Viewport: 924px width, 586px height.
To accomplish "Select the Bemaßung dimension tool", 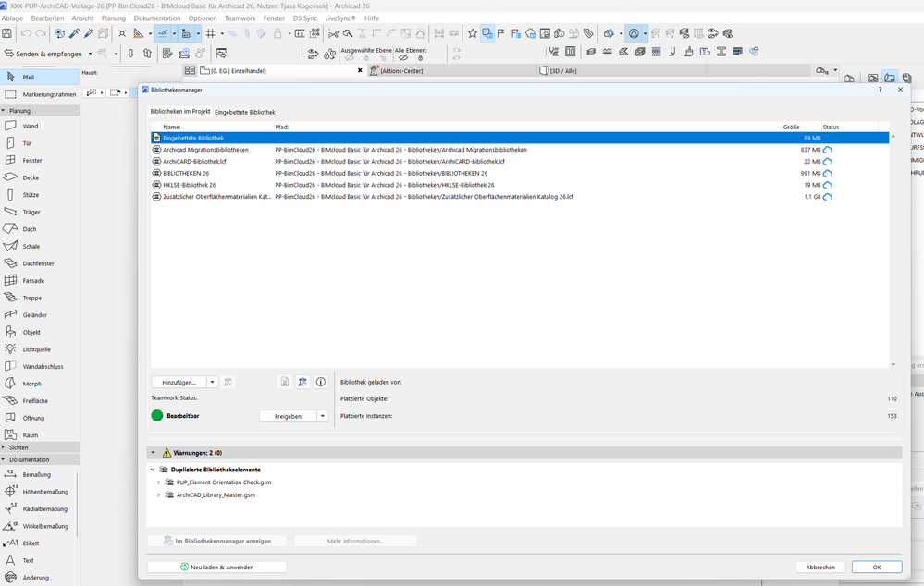I will click(36, 475).
